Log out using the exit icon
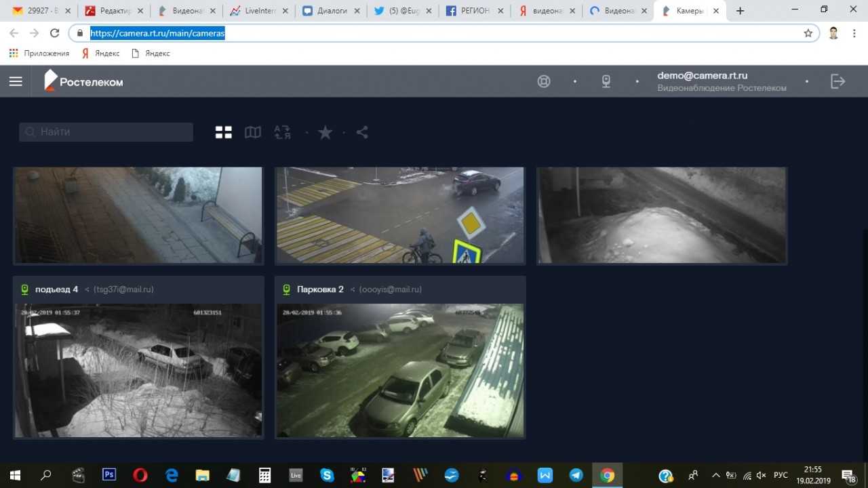The width and height of the screenshot is (868, 488). click(x=838, y=81)
